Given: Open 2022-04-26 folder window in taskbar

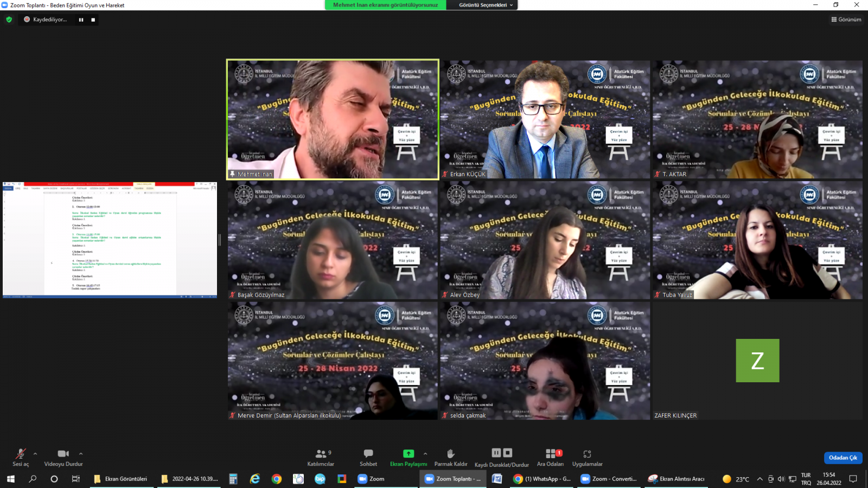Looking at the screenshot, I should click(x=189, y=479).
